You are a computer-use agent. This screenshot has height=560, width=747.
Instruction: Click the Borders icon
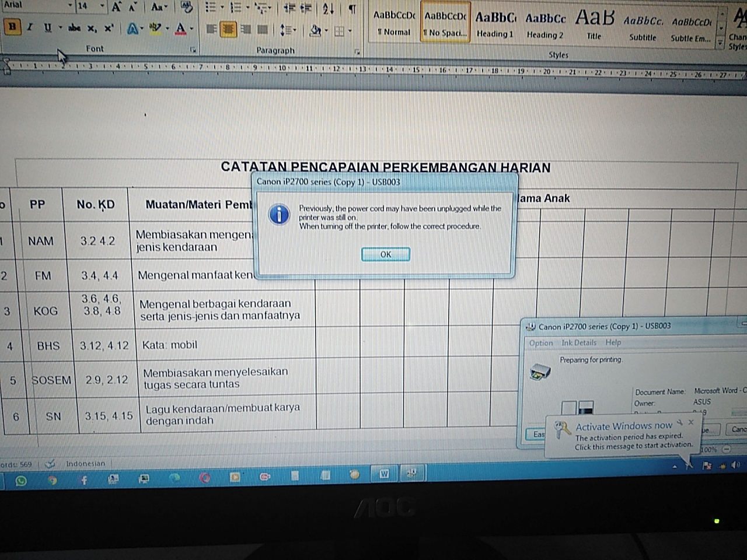(340, 31)
